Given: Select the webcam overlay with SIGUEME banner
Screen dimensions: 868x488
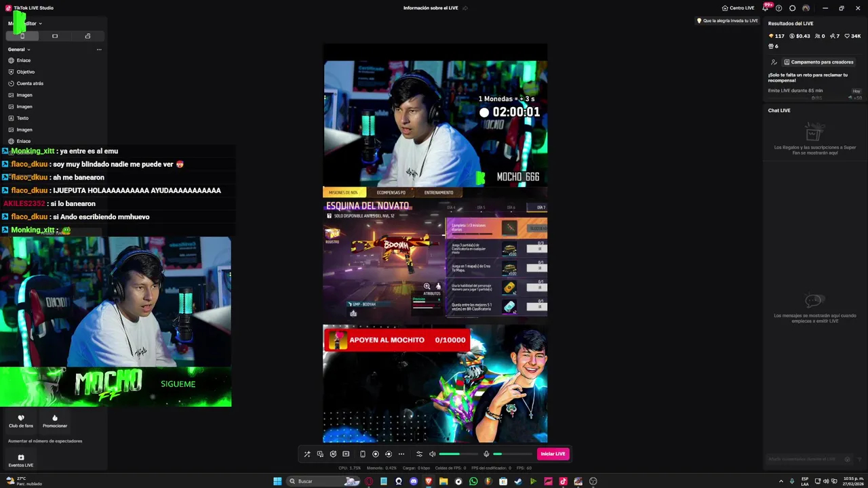Looking at the screenshot, I should (116, 322).
